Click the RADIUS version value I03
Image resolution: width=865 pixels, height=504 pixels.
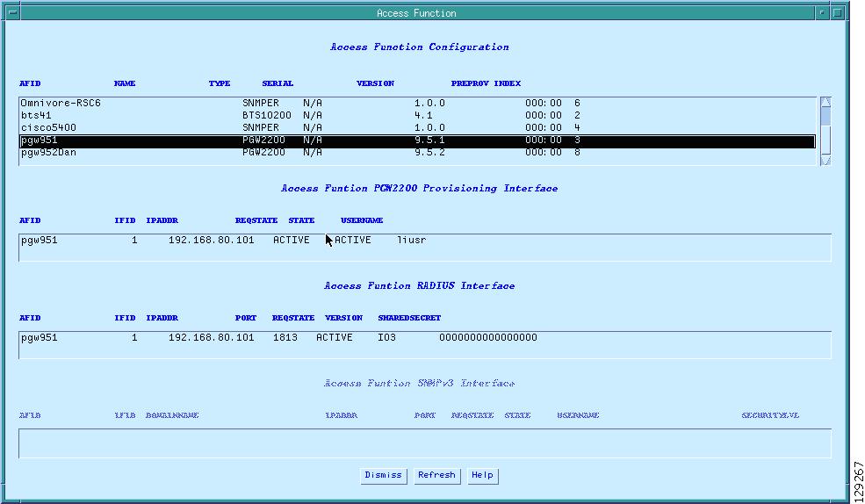(x=386, y=337)
